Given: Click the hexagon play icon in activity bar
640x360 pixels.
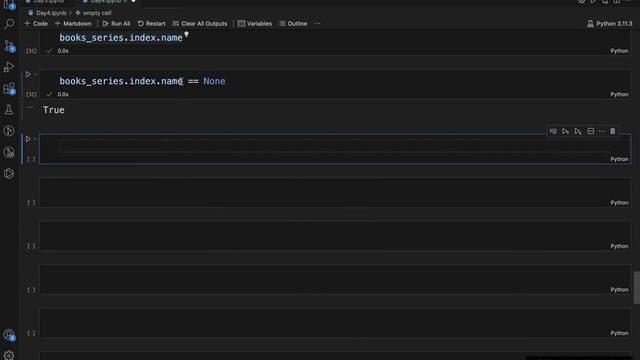Looking at the screenshot, I should click(9, 173).
